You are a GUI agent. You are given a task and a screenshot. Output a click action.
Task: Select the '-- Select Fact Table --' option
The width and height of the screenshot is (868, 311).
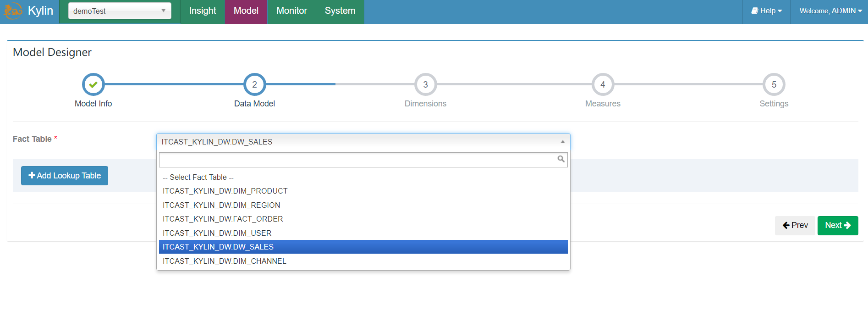click(363, 177)
